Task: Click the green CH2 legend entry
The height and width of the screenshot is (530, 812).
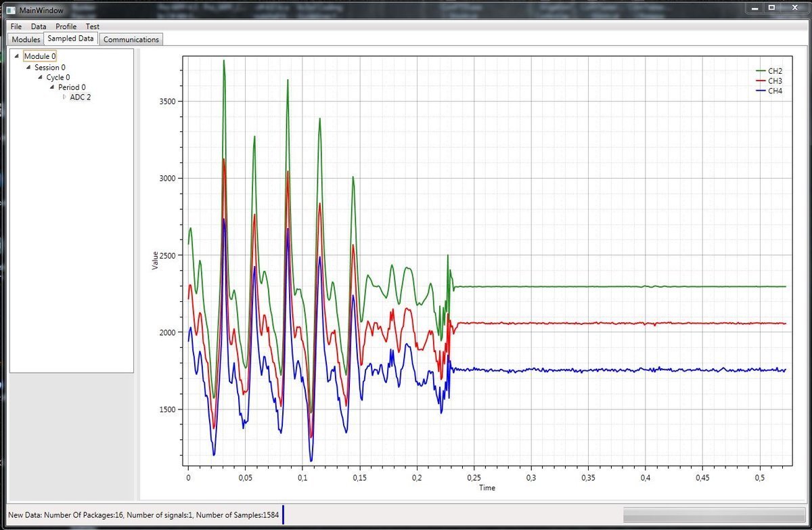Action: pos(769,71)
